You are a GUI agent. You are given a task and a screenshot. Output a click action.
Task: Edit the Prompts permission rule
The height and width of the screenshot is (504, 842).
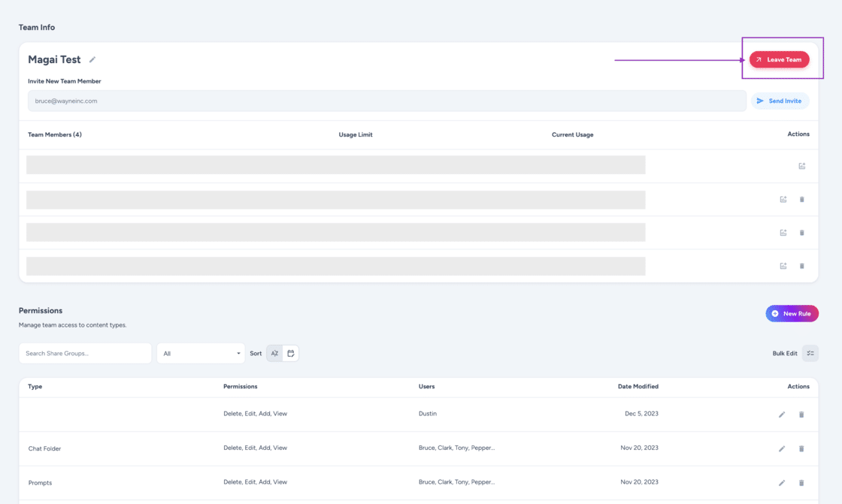[x=782, y=483]
